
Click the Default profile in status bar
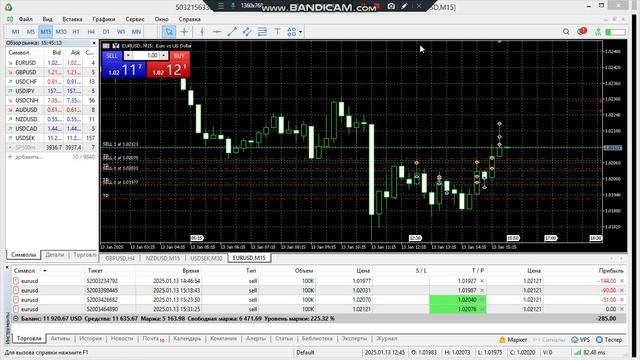pyautogui.click(x=305, y=352)
